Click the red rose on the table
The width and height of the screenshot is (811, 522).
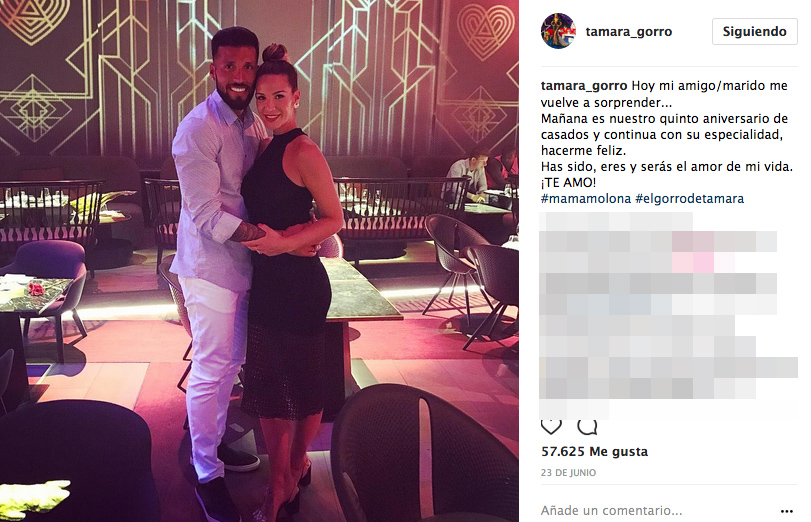tap(36, 289)
